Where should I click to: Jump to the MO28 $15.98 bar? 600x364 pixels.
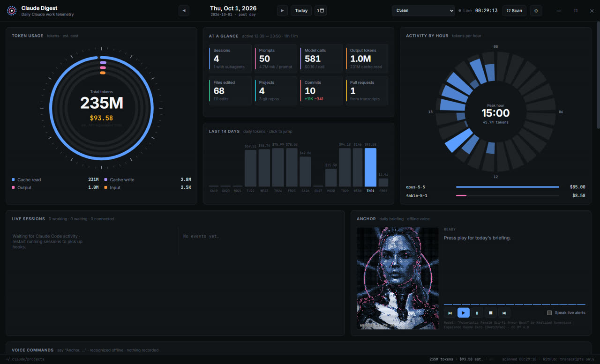click(331, 178)
